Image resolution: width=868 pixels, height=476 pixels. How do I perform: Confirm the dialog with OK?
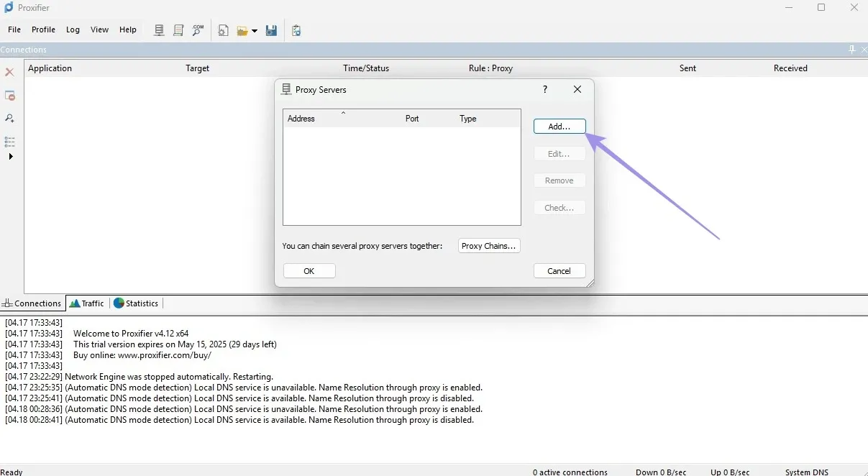(309, 271)
